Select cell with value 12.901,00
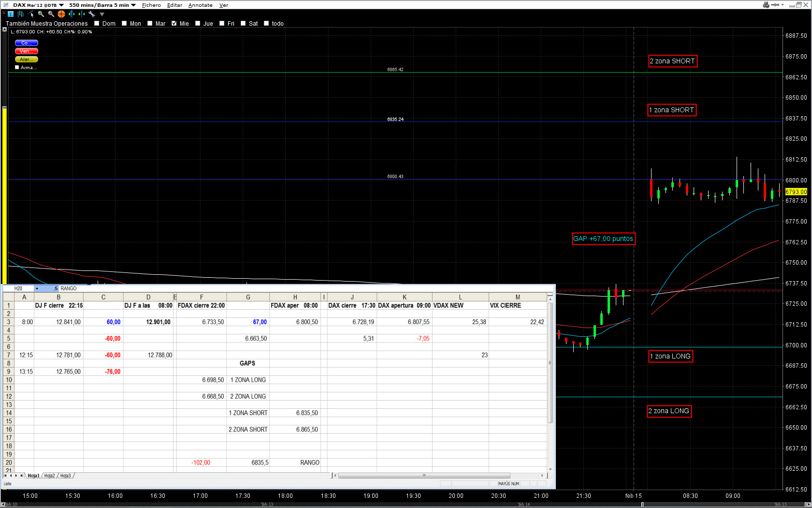Viewport: 812px width, 508px height. (x=148, y=322)
